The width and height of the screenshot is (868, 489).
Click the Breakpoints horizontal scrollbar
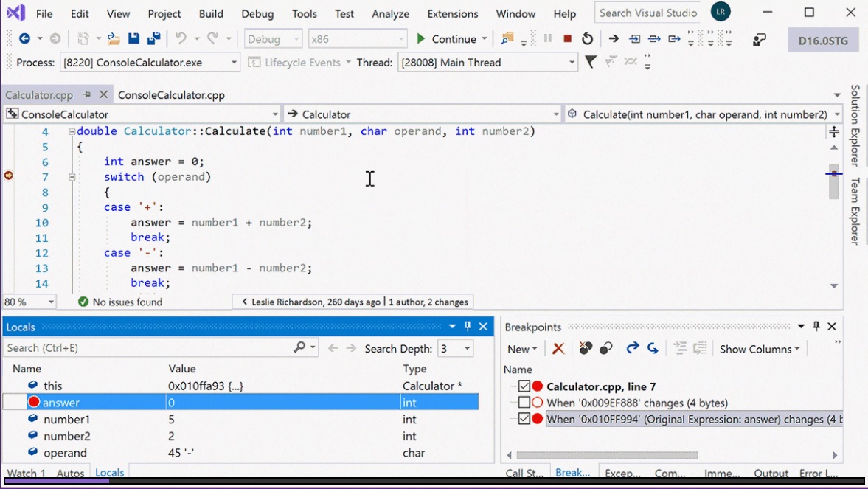[x=607, y=455]
